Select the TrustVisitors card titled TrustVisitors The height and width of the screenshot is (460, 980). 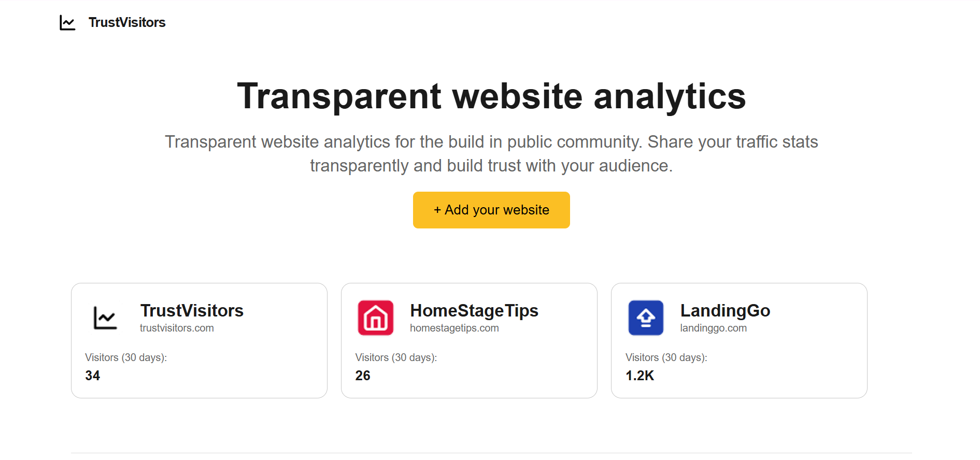point(198,340)
